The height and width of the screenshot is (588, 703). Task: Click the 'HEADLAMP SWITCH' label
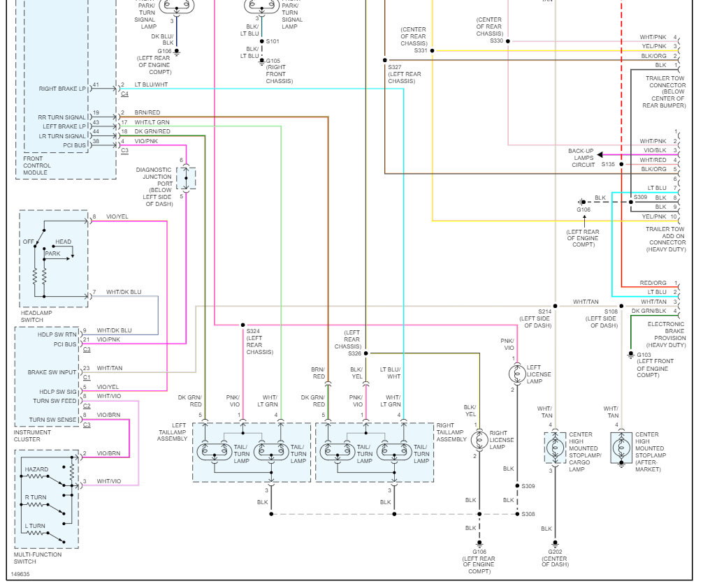coord(36,316)
